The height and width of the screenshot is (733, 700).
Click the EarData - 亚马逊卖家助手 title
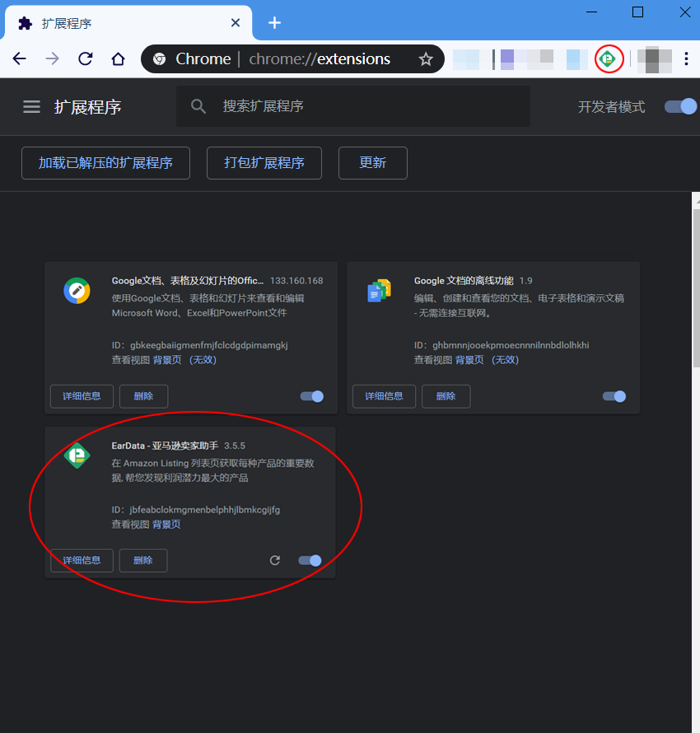[x=165, y=446]
